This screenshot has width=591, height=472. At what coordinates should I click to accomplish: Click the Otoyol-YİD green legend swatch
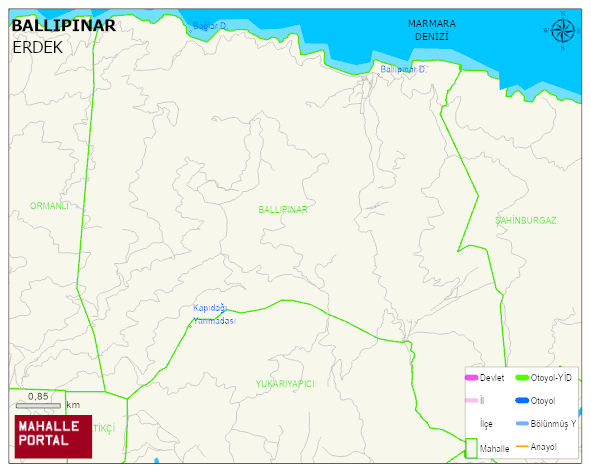522,377
